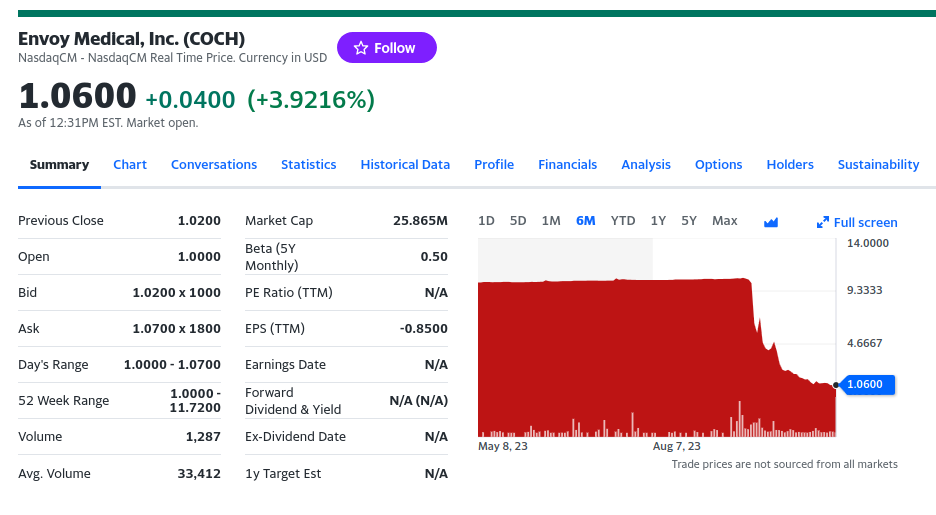Show the Max chart range
This screenshot has height=515, width=936.
pos(725,221)
